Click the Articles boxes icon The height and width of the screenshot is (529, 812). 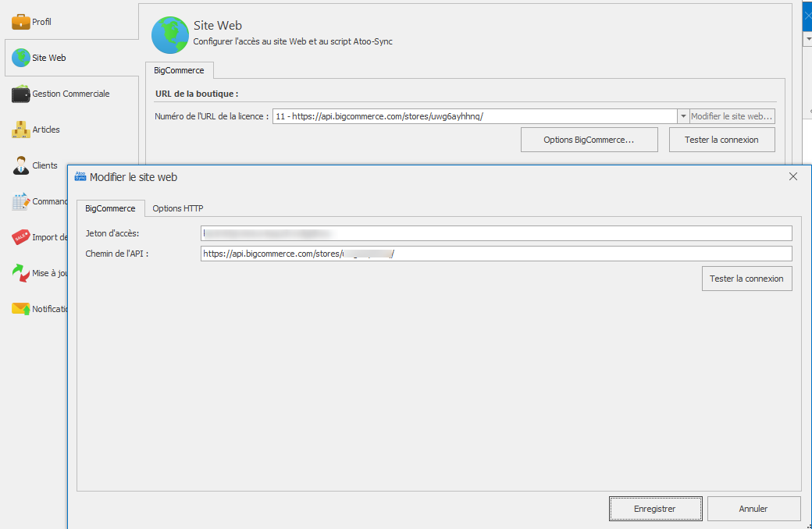[x=21, y=130]
